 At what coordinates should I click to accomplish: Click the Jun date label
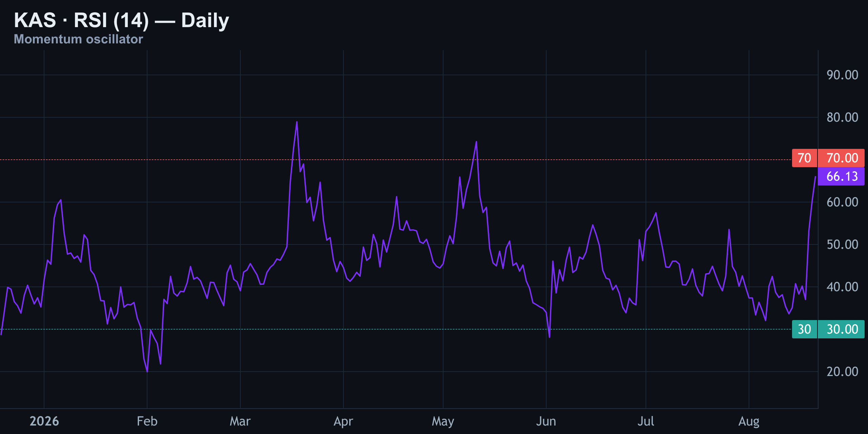(546, 421)
